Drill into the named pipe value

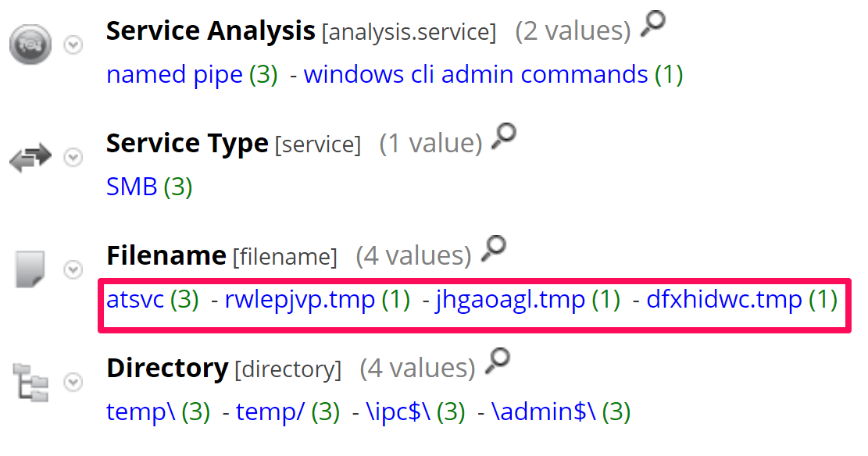click(174, 75)
